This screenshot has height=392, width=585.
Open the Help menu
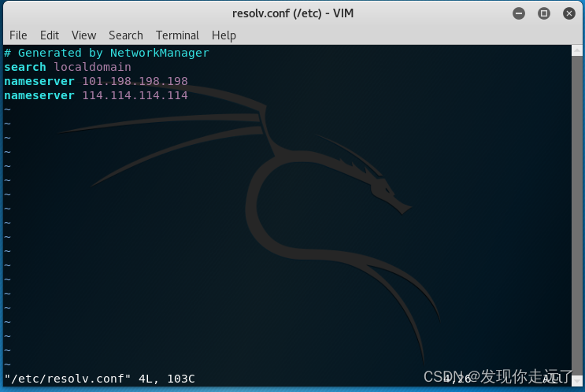pyautogui.click(x=224, y=35)
